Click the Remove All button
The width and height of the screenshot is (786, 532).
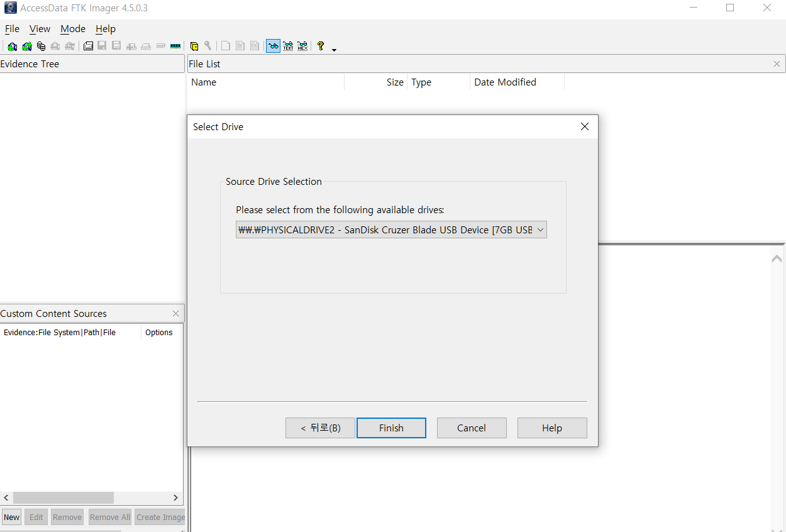(110, 517)
